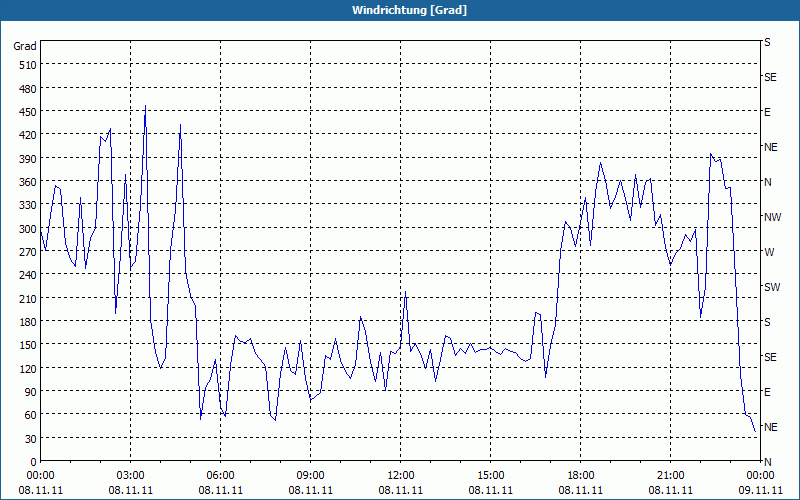
Task: Click the 12:00 time label
Action: click(401, 476)
